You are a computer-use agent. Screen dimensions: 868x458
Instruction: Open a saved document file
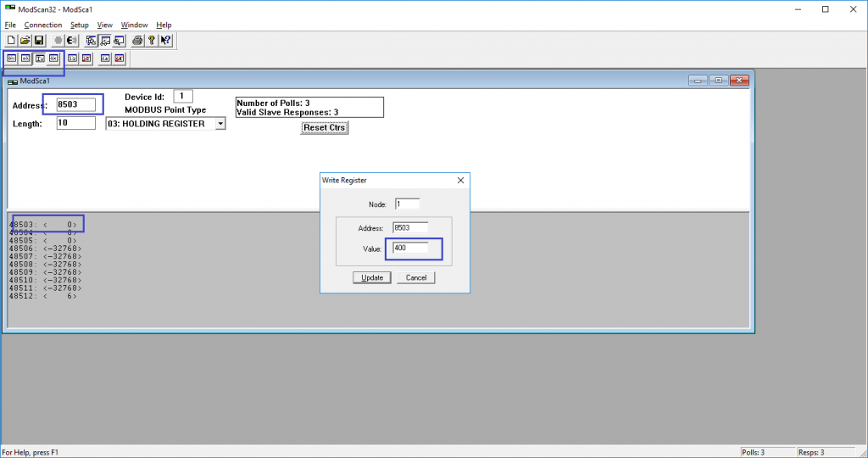25,41
